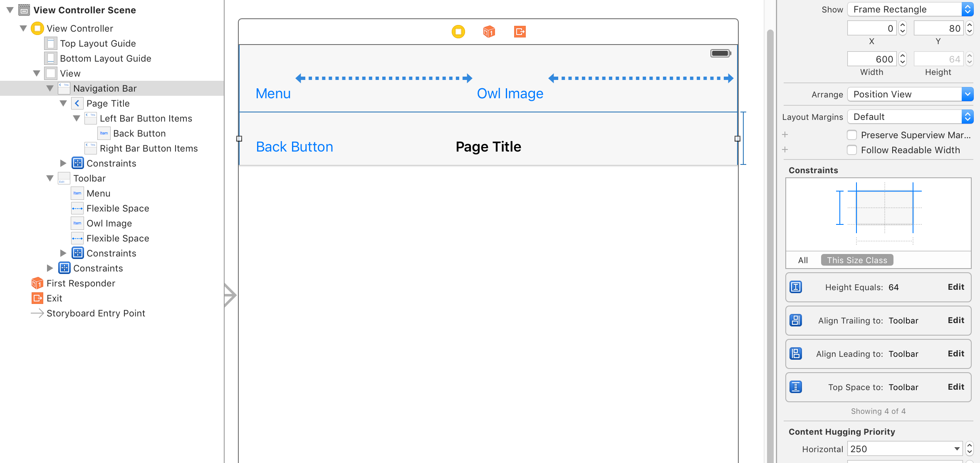The image size is (980, 463).
Task: Click the Back Button bar item icon
Action: click(x=104, y=133)
